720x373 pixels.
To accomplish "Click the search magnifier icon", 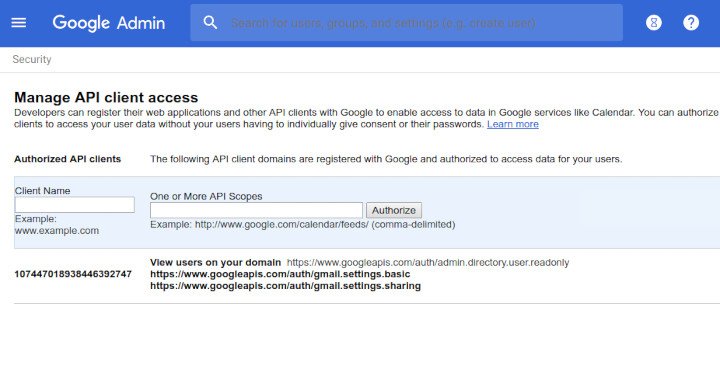I will tap(210, 23).
